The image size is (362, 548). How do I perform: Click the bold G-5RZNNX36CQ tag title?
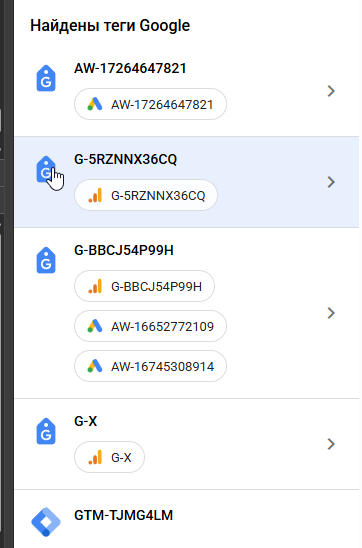click(125, 159)
